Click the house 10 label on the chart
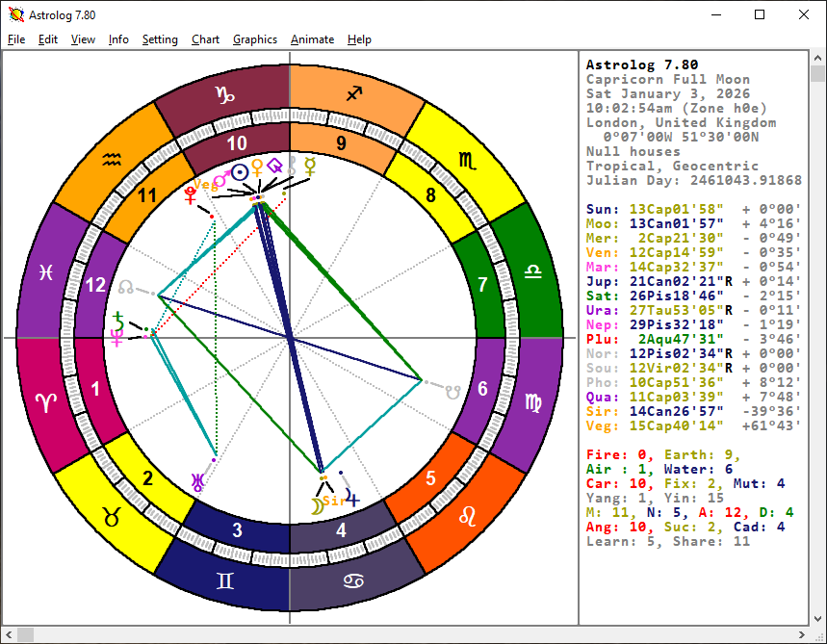The image size is (827, 644). pos(237,143)
